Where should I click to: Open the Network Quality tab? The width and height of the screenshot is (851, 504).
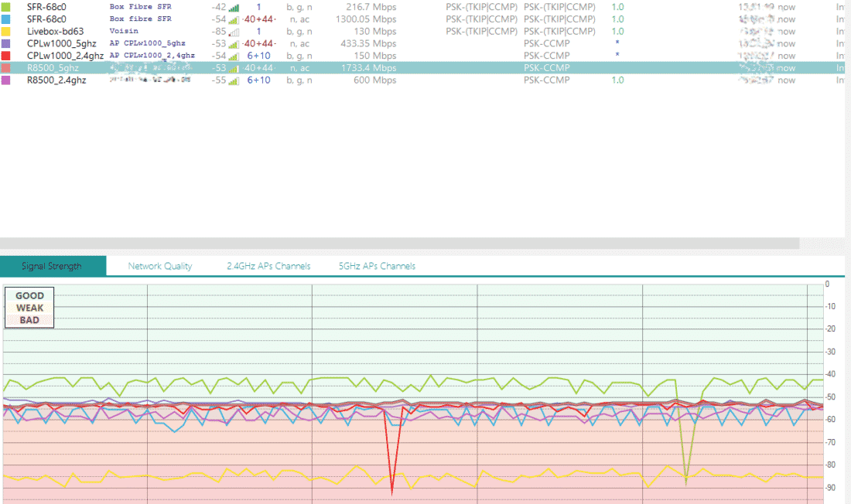160,266
